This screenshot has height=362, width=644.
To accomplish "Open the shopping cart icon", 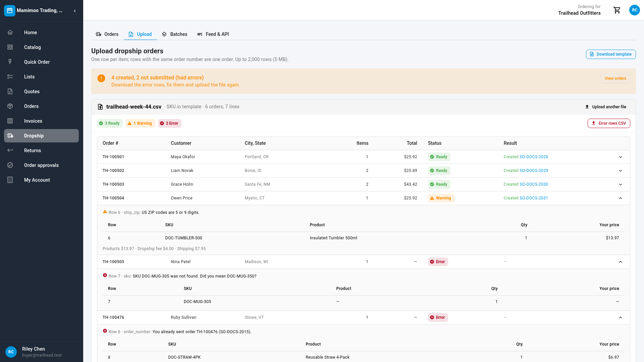I will click(617, 10).
